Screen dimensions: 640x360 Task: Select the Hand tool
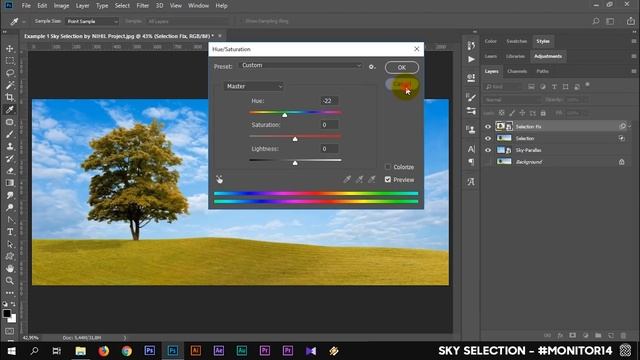pos(10,269)
